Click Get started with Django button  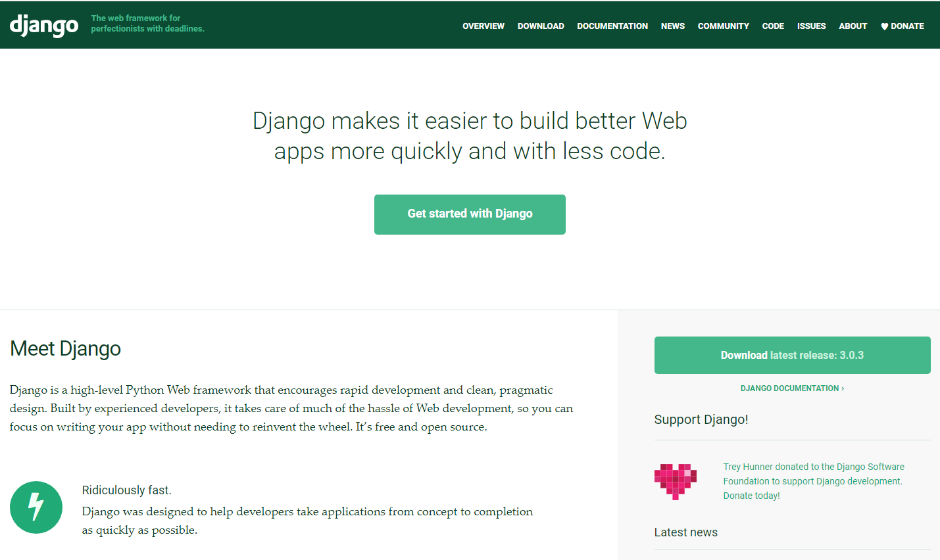tap(470, 214)
